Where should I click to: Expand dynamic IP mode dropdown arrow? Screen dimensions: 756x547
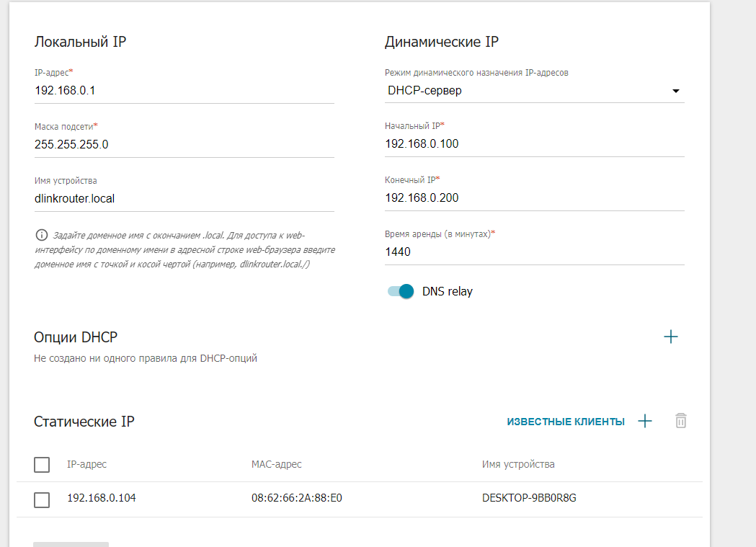coord(676,91)
